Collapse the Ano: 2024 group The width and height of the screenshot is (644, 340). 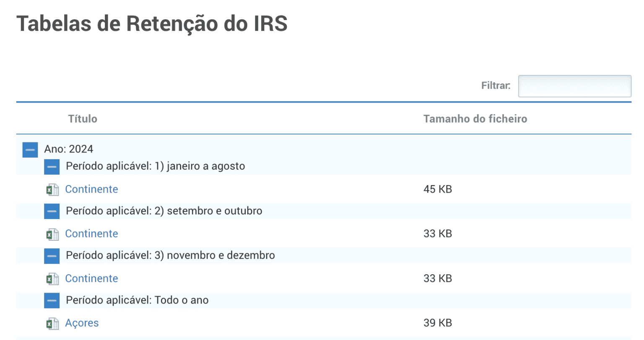click(30, 150)
